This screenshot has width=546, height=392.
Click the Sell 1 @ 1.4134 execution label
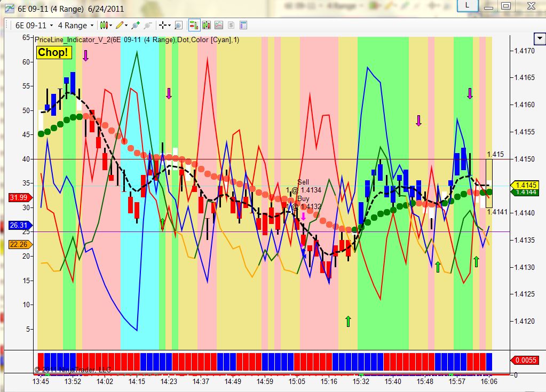coord(303,186)
